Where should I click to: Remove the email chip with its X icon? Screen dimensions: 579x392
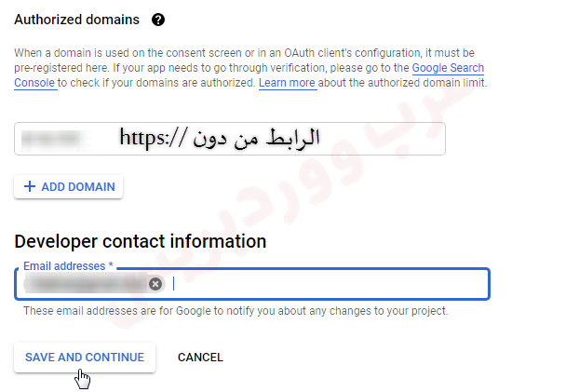pyautogui.click(x=155, y=284)
